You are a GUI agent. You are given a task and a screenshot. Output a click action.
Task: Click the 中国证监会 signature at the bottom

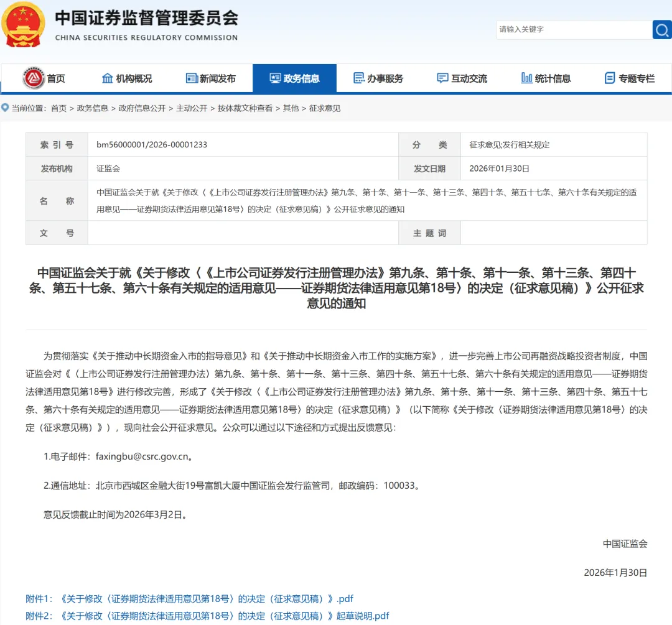pos(625,544)
